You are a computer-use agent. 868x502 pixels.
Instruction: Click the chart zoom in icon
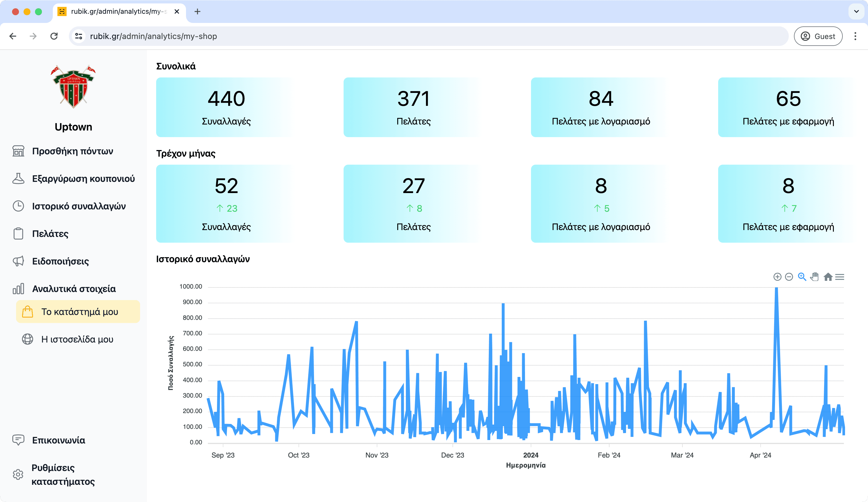(x=777, y=277)
